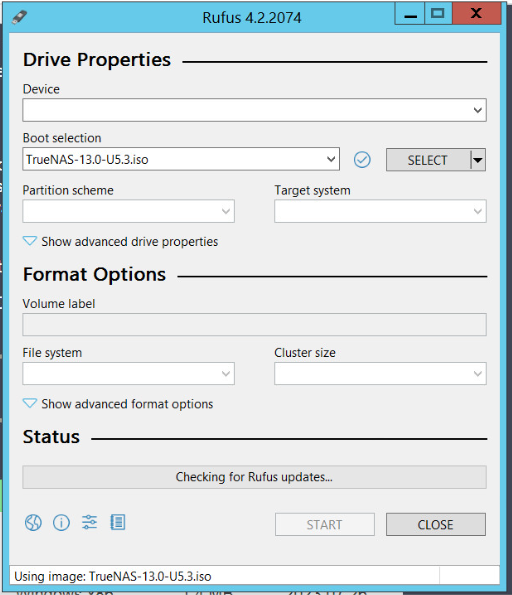The height and width of the screenshot is (595, 512).
Task: Open the Device dropdown
Action: tap(254, 110)
